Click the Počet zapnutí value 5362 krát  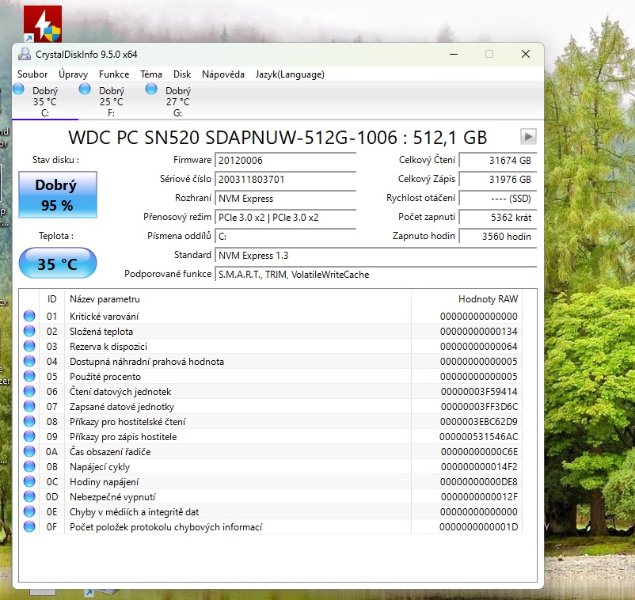(498, 217)
